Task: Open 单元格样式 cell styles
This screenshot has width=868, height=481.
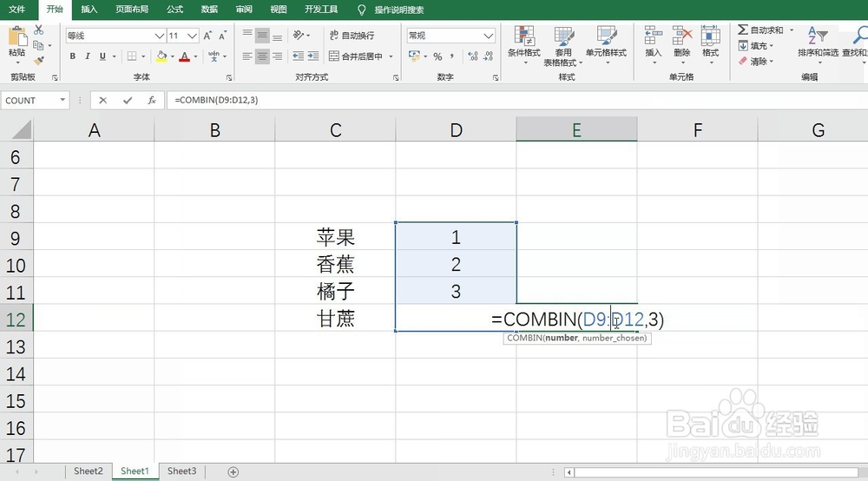Action: (x=606, y=44)
